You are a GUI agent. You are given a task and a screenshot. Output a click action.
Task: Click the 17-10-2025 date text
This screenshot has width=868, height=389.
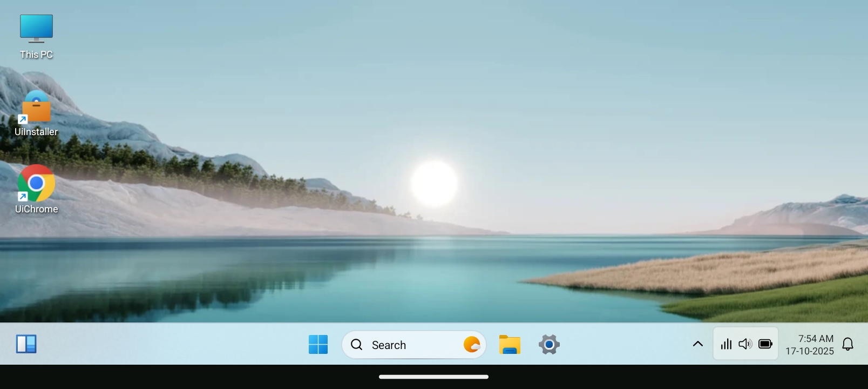coord(810,351)
